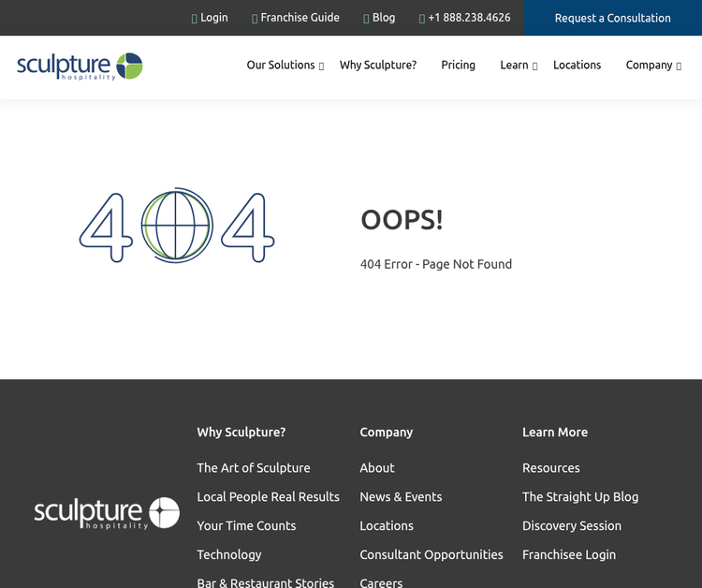Go to the Pricing page

[458, 65]
